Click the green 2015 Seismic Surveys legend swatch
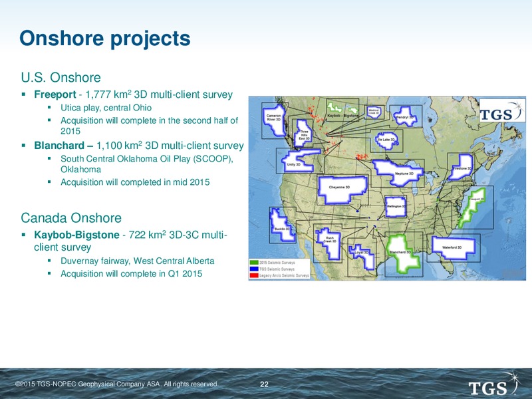 (254, 262)
